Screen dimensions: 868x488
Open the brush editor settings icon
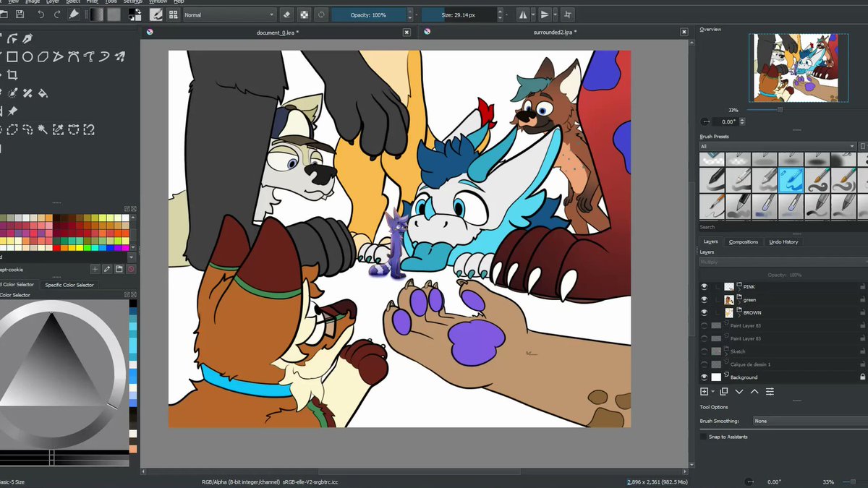(156, 14)
